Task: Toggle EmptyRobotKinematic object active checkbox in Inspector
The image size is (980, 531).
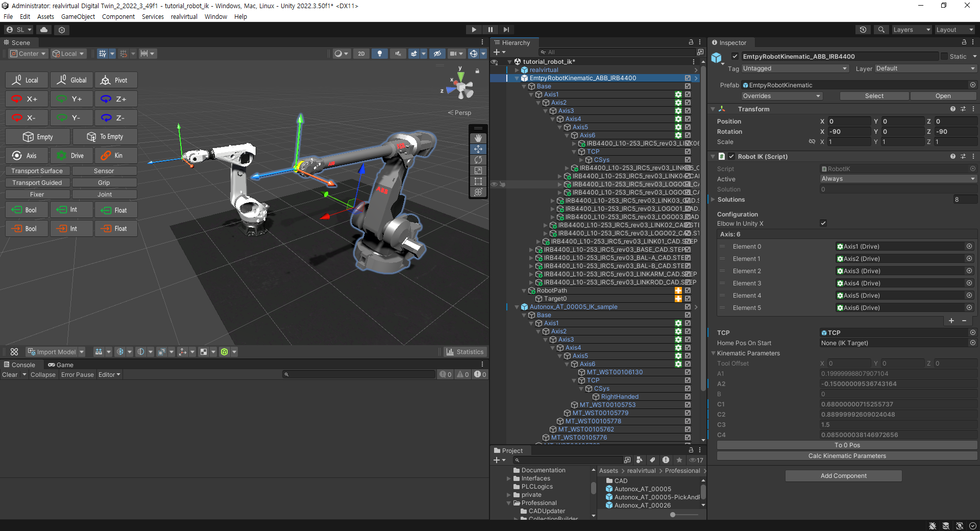Action: pyautogui.click(x=734, y=56)
